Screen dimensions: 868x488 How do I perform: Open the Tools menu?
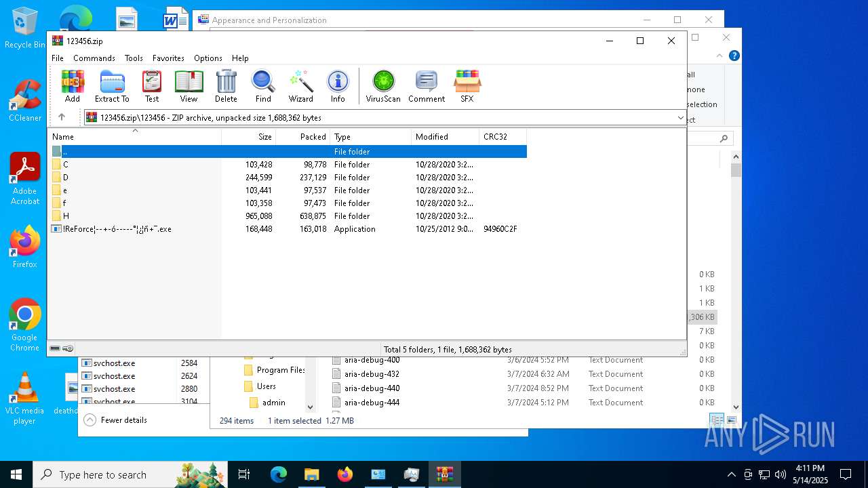tap(134, 58)
